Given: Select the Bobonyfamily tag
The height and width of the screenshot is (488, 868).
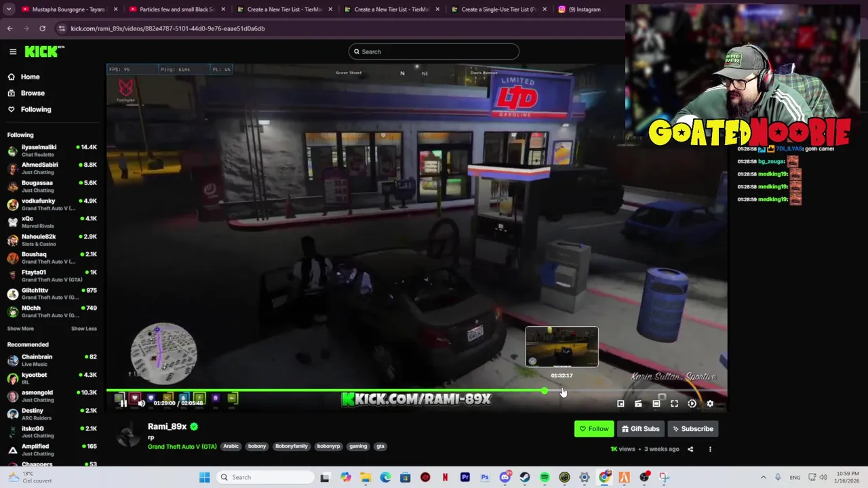Looking at the screenshot, I should coord(292,446).
